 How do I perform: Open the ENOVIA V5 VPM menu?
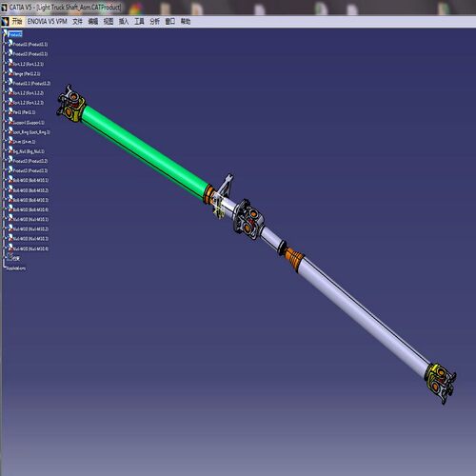(47, 22)
